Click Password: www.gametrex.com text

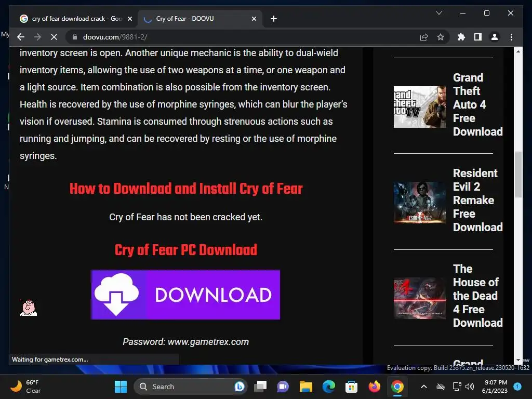[x=185, y=342]
